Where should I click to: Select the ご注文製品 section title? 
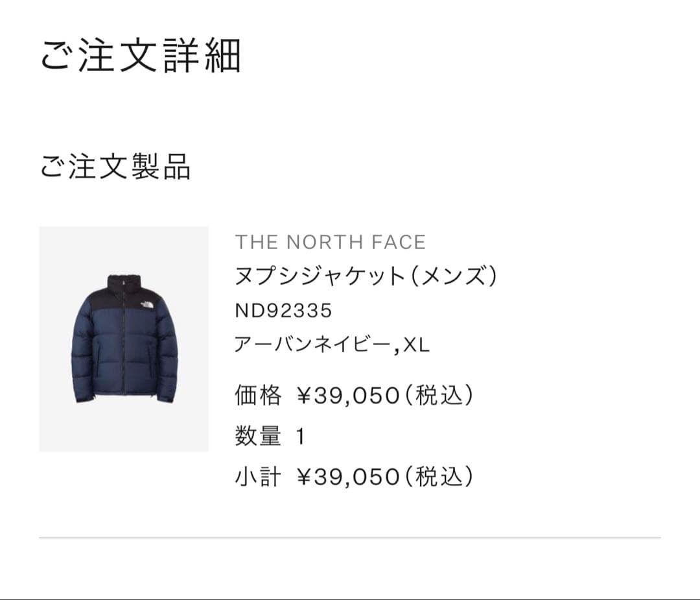coord(115,167)
